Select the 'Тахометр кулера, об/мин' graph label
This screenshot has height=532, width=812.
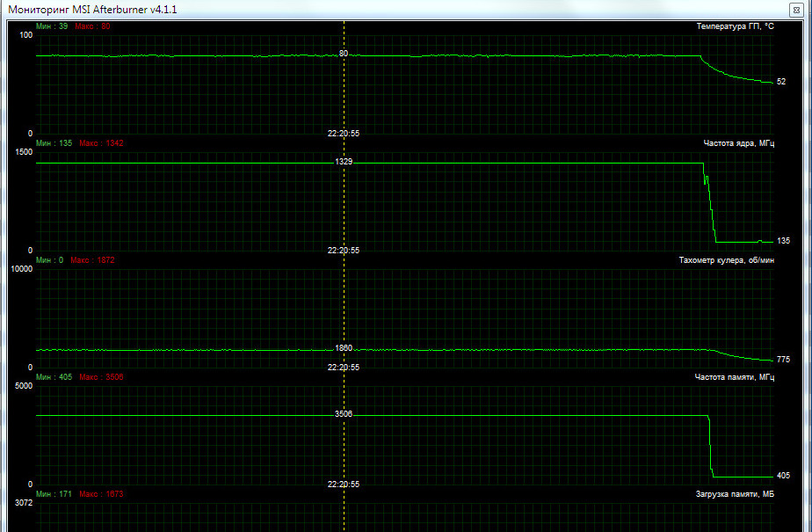[x=726, y=260]
